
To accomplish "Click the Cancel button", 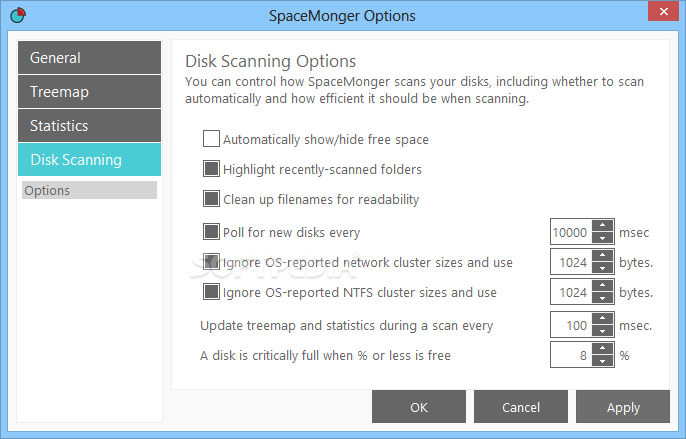I will pyautogui.click(x=521, y=407).
